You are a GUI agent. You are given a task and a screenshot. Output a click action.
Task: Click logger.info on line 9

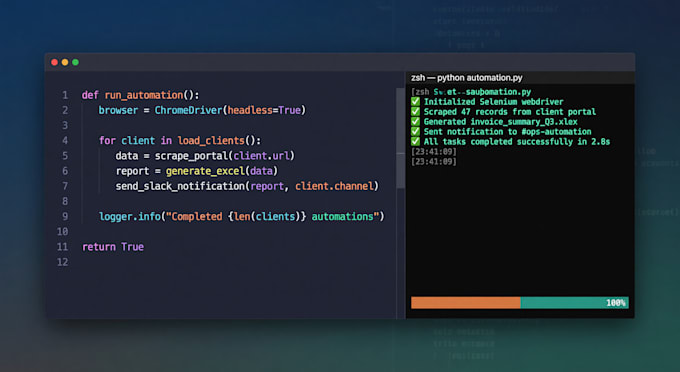(130, 216)
